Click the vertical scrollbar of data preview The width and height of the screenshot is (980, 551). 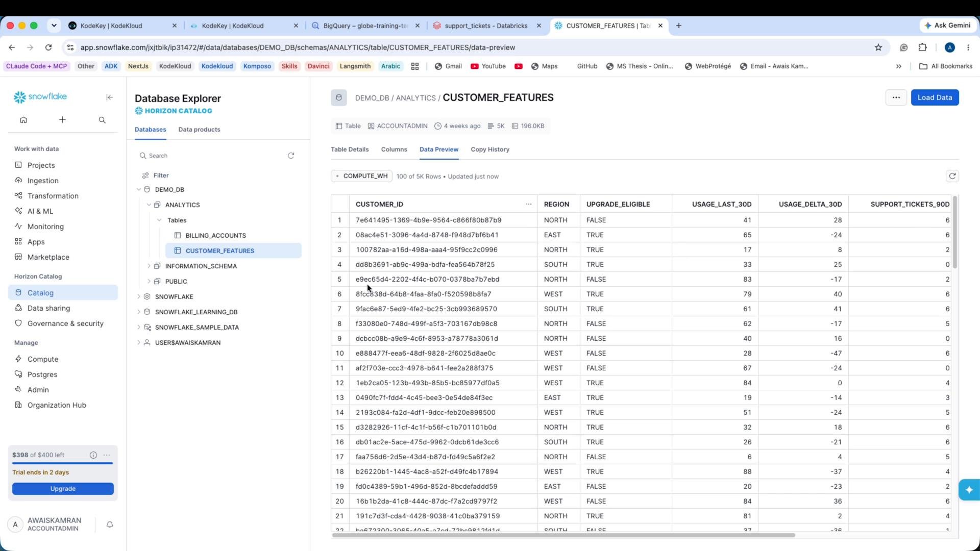coord(954,232)
